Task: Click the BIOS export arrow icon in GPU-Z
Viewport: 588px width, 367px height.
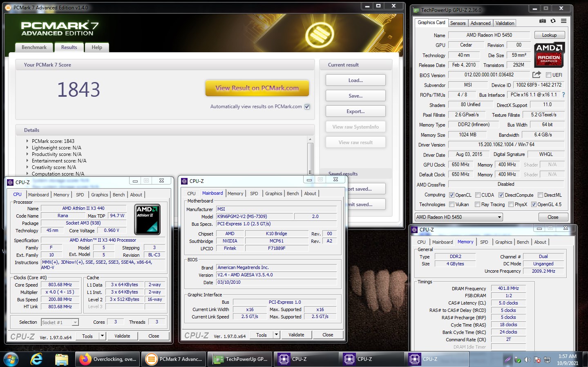Action: click(x=537, y=75)
